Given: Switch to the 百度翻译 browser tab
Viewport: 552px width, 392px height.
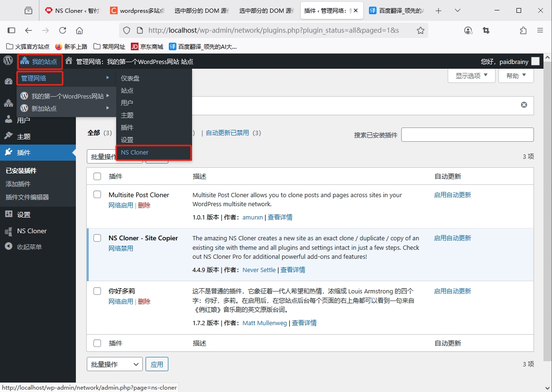Looking at the screenshot, I should [x=396, y=10].
